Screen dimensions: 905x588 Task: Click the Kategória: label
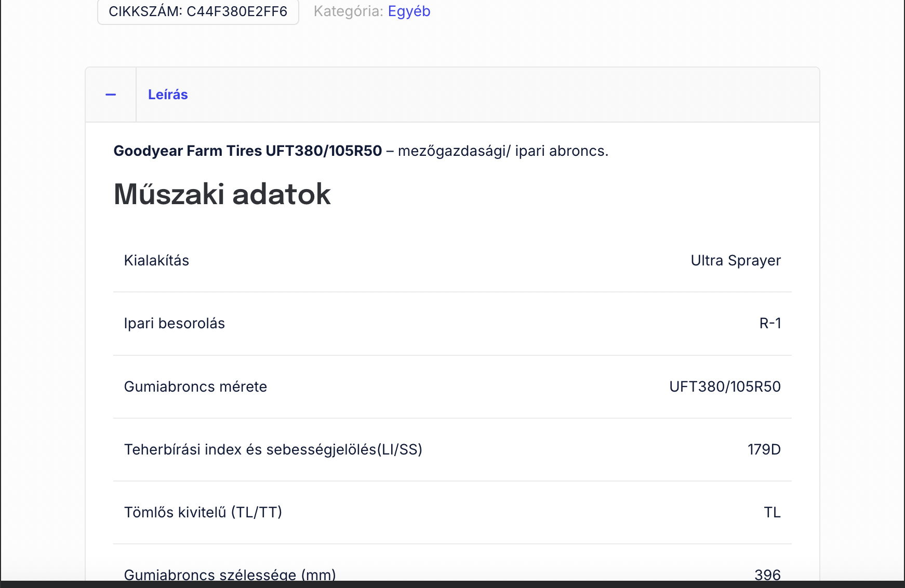click(x=349, y=11)
